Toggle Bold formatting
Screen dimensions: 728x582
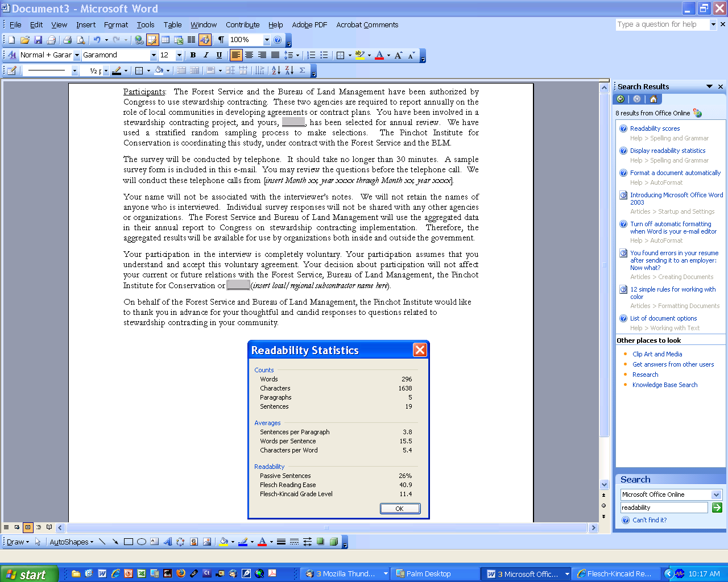click(x=193, y=55)
